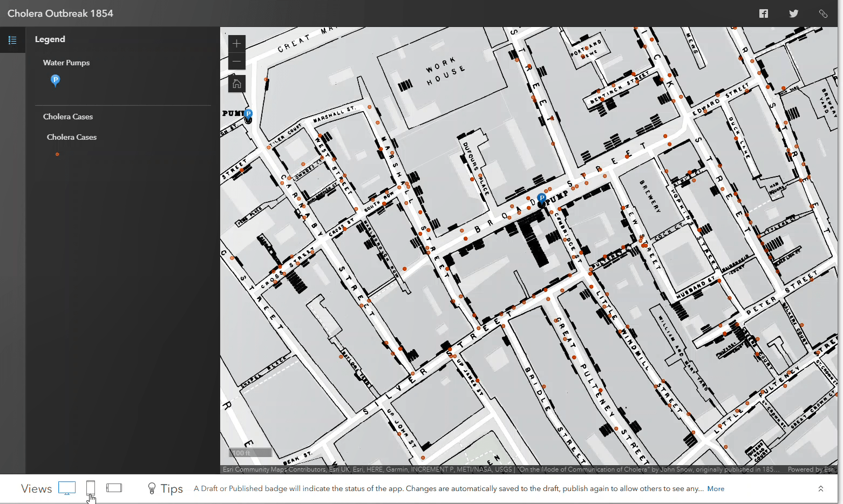Viewport: 843px width, 504px height.
Task: Click the 100 ft scale bar
Action: click(250, 453)
